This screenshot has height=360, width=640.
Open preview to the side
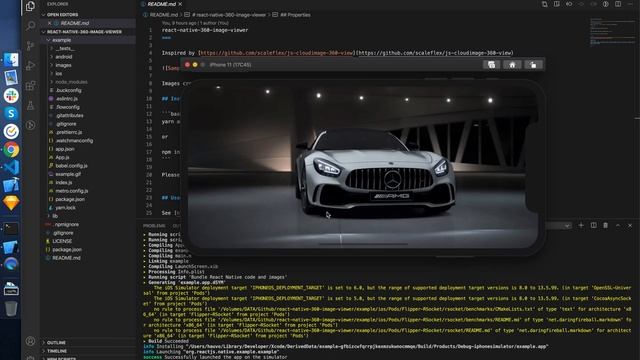coord(557,4)
